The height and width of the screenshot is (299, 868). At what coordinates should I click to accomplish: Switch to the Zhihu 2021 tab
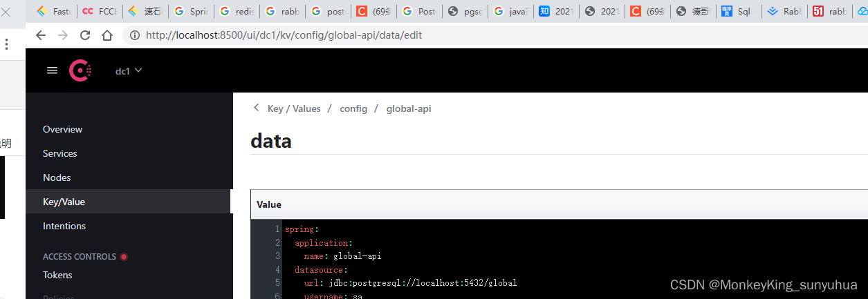pyautogui.click(x=555, y=11)
